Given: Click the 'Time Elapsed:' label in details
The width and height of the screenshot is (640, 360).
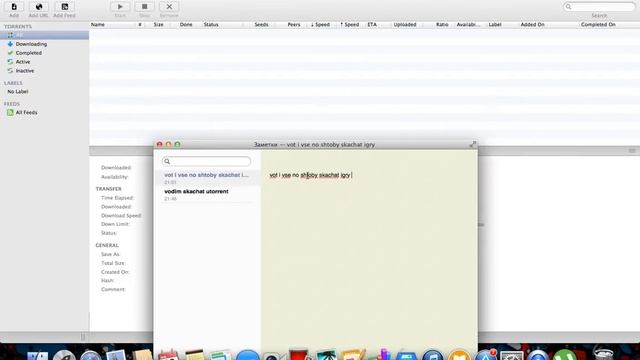Looking at the screenshot, I should [117, 198].
